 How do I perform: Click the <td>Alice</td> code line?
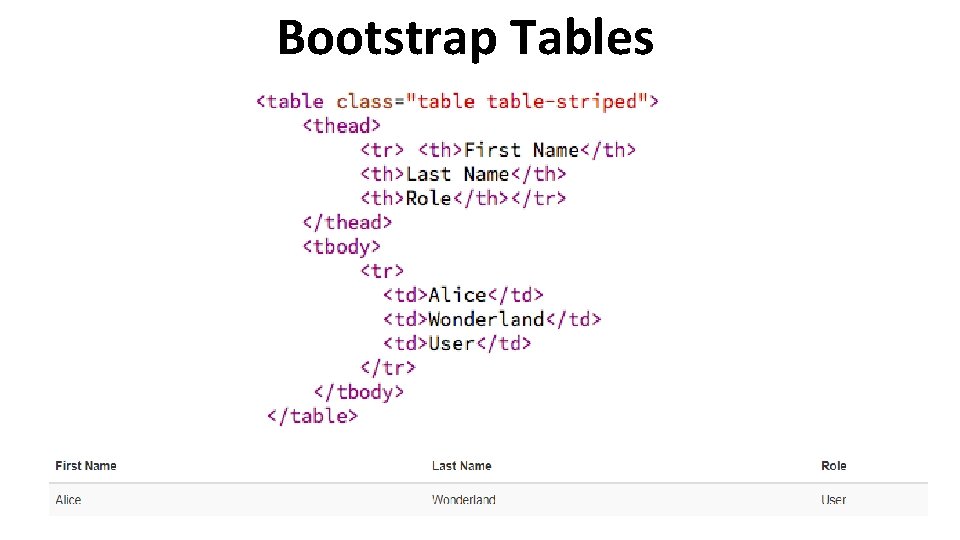coord(463,295)
